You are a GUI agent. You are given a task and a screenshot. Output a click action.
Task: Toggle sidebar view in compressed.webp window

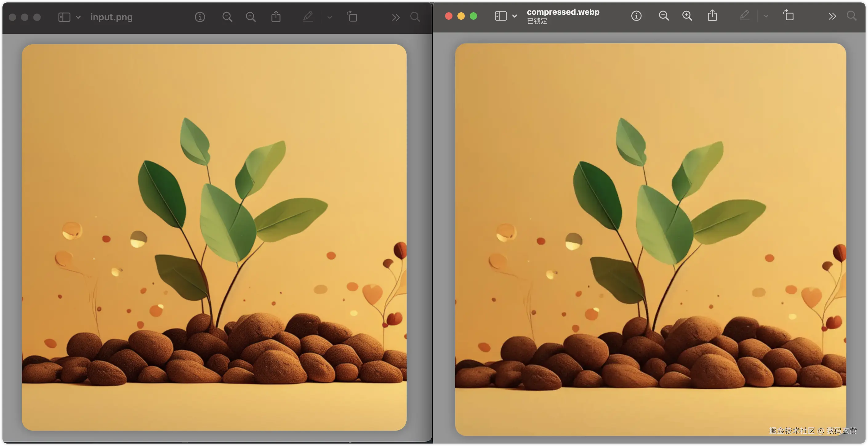(x=500, y=16)
